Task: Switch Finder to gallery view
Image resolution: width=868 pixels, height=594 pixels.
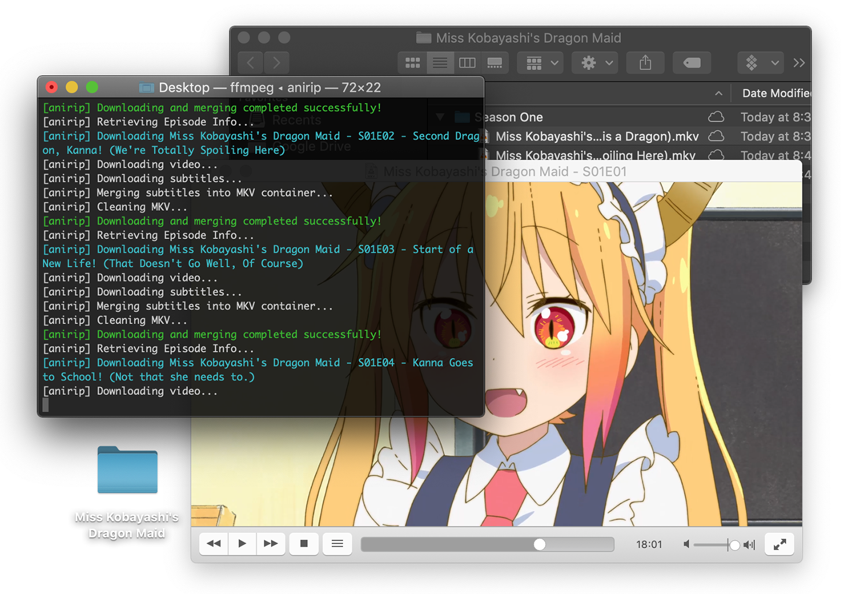Action: (495, 63)
